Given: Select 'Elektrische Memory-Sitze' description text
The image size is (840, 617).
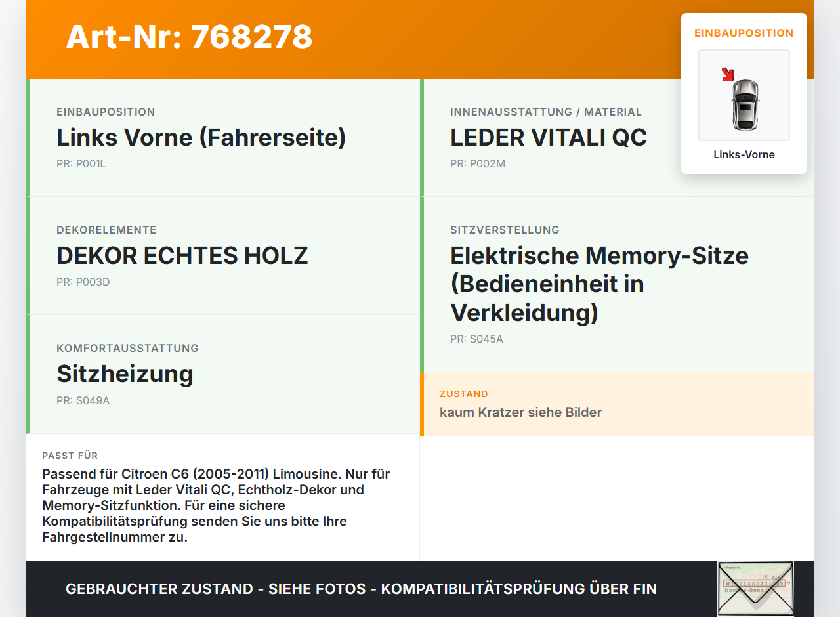Looking at the screenshot, I should point(599,284).
